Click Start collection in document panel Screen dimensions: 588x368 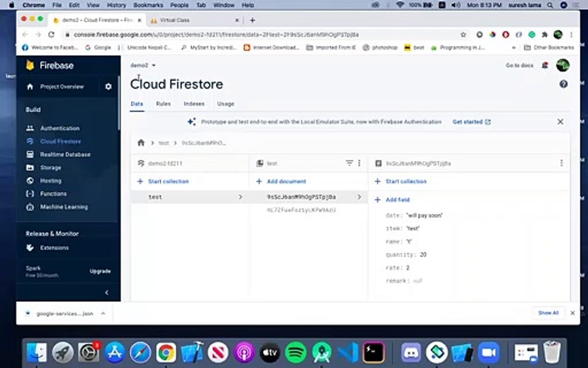401,182
